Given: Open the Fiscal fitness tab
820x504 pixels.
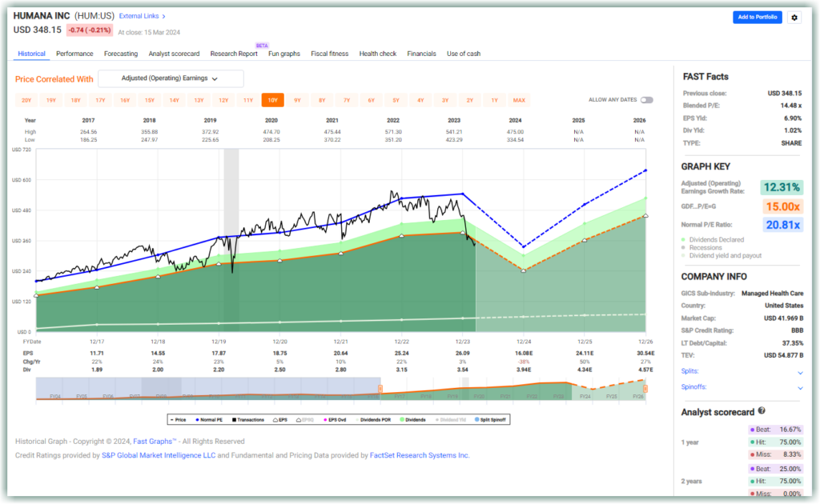Looking at the screenshot, I should point(329,54).
